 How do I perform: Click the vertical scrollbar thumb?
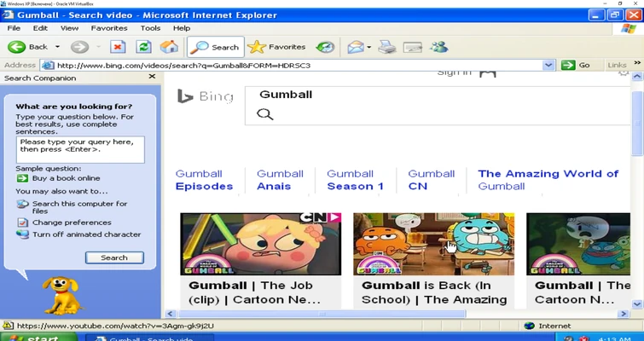[x=637, y=123]
